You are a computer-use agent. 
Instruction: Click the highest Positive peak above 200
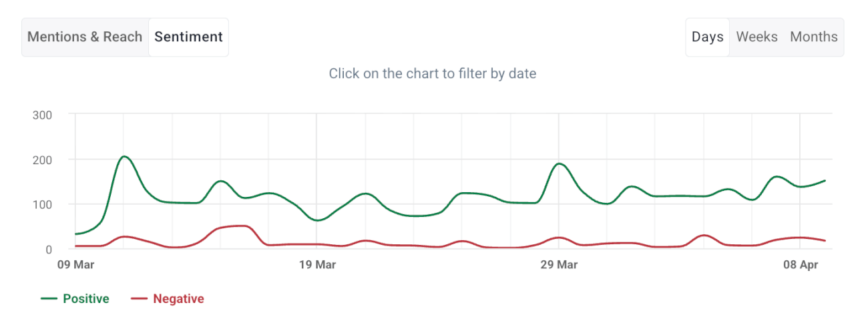pos(124,156)
